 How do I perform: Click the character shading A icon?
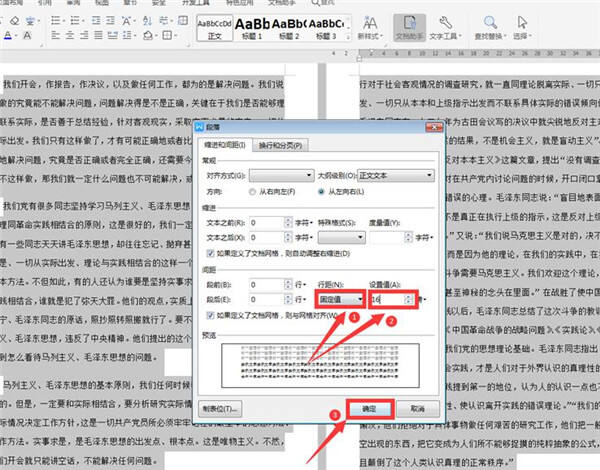click(27, 36)
